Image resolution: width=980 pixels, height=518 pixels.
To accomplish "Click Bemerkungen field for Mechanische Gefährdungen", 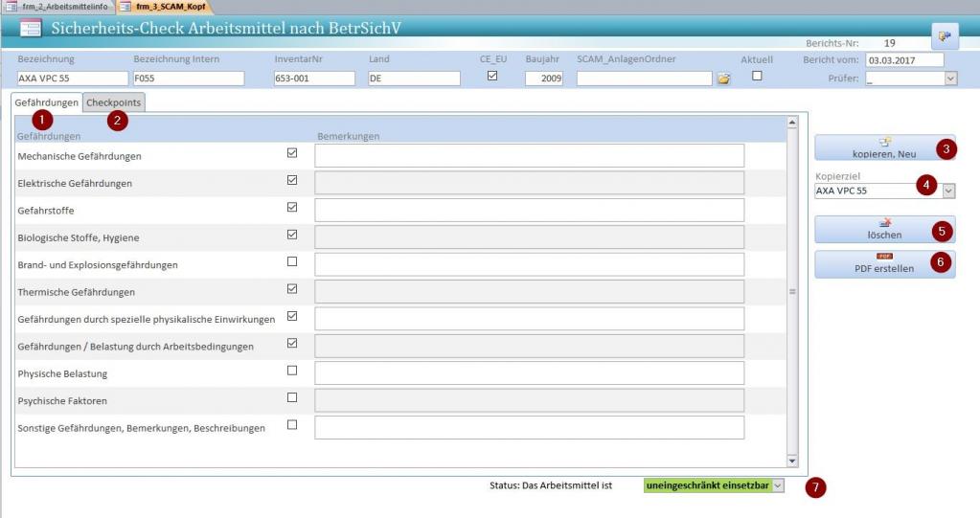I will (x=530, y=155).
